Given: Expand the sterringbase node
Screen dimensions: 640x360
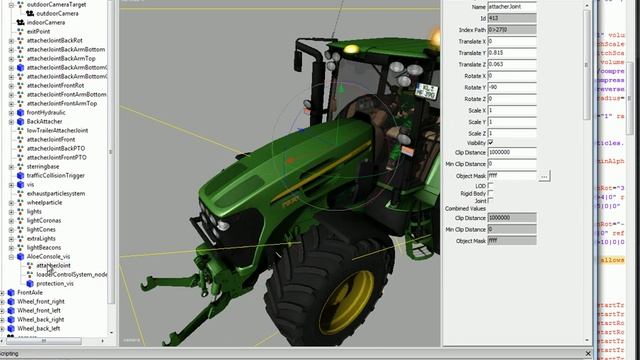Looking at the screenshot, I should tap(11, 167).
